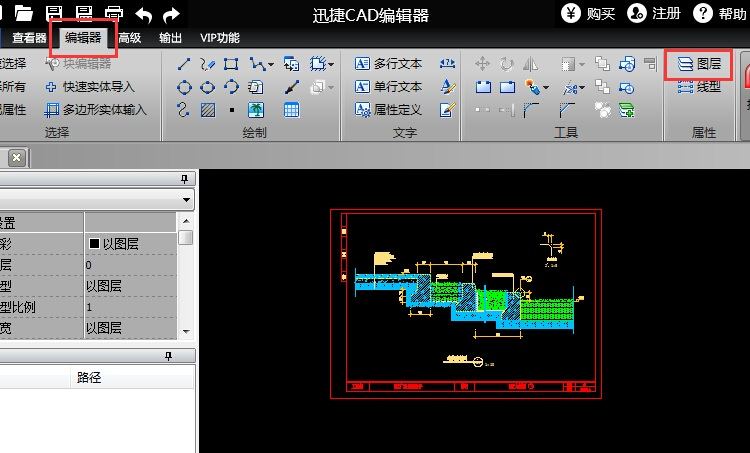Open the VIP功能 tab
The width and height of the screenshot is (750, 453).
tap(220, 38)
